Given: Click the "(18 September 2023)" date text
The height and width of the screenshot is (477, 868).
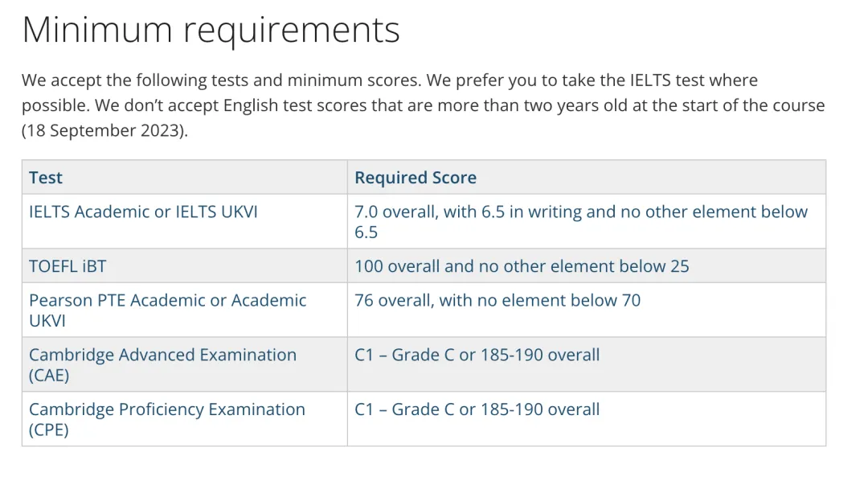Looking at the screenshot, I should point(104,130).
